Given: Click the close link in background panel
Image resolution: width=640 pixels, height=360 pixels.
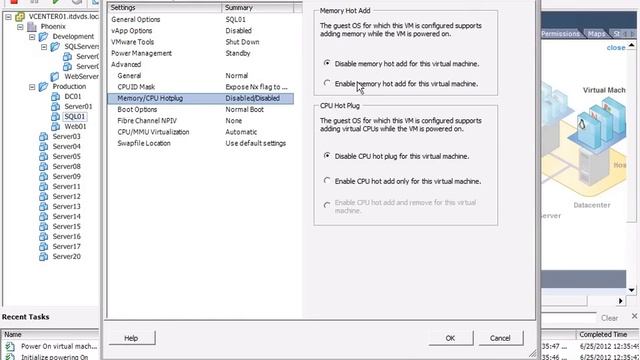Looking at the screenshot, I should [616, 48].
